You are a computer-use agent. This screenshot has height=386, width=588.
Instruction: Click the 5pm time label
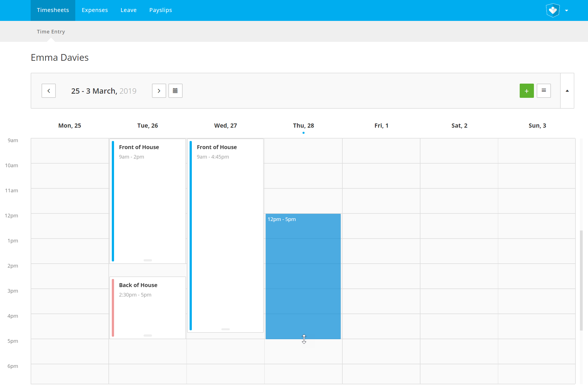pyautogui.click(x=13, y=341)
